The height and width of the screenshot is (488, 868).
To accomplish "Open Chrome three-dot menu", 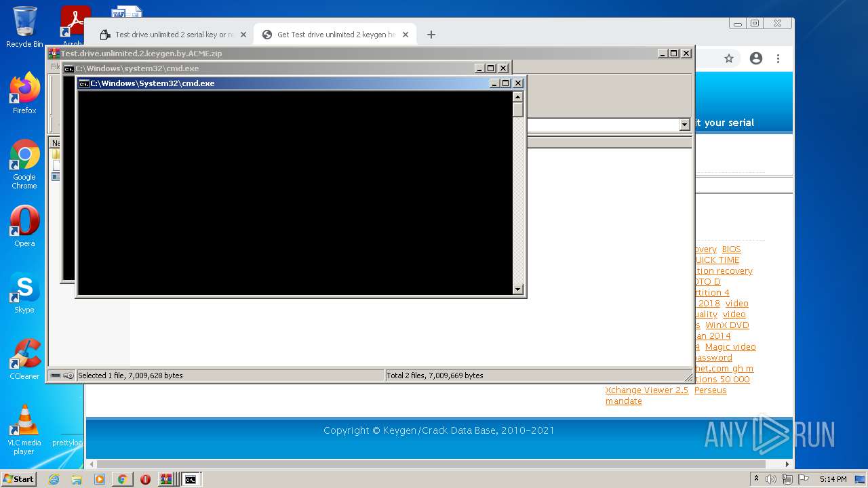I will pyautogui.click(x=778, y=58).
